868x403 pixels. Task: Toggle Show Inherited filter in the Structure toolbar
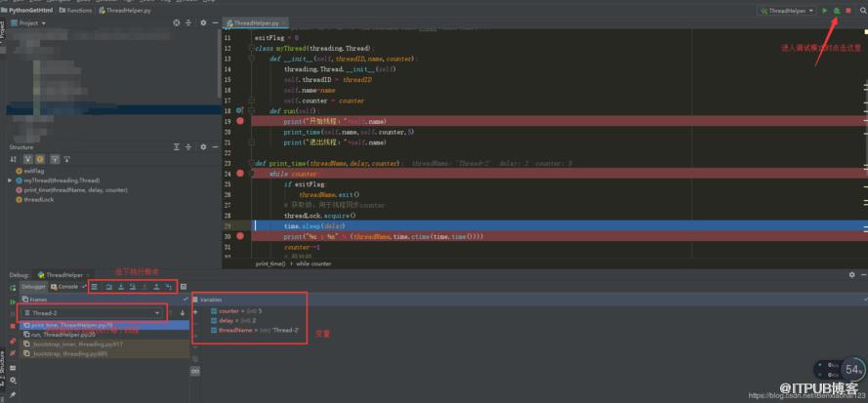27,159
